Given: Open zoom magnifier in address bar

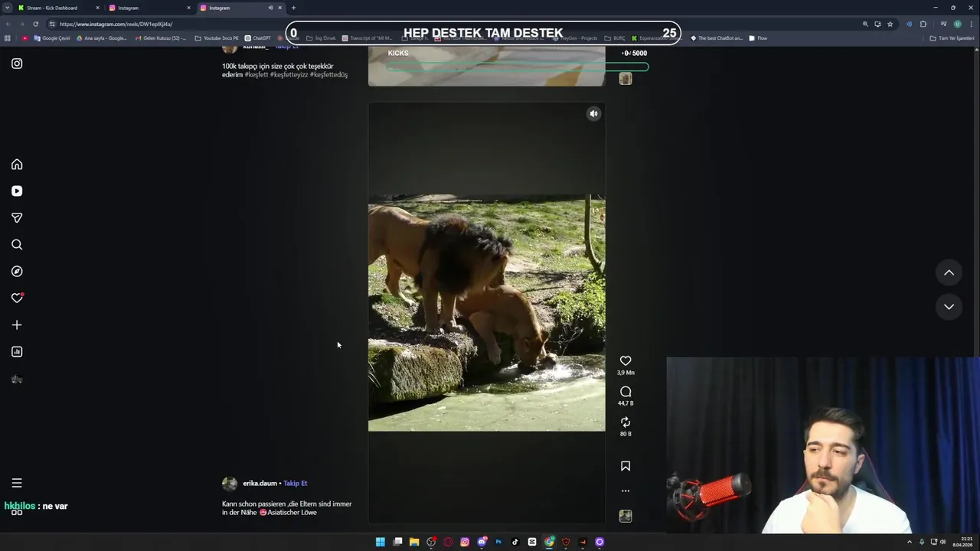Looking at the screenshot, I should tap(865, 24).
